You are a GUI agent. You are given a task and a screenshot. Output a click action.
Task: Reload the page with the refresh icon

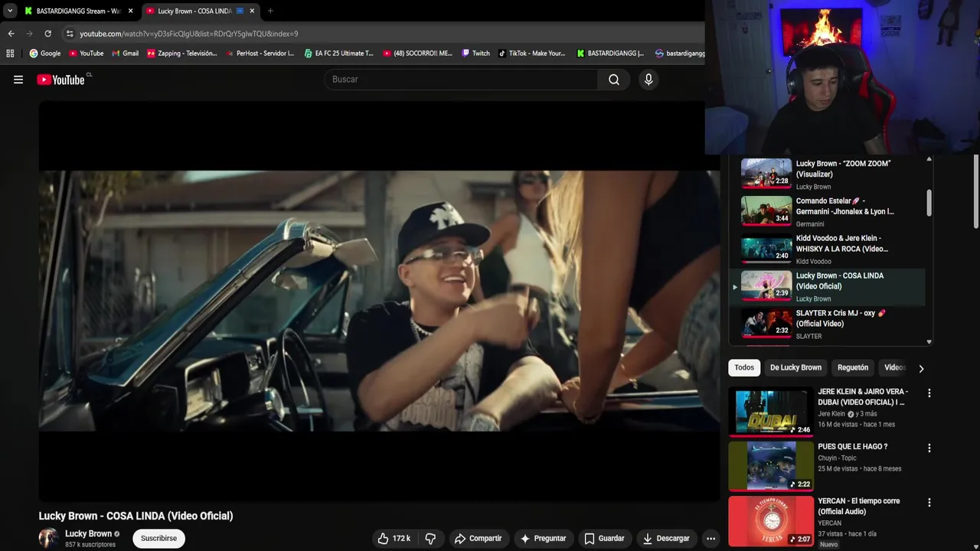point(47,34)
